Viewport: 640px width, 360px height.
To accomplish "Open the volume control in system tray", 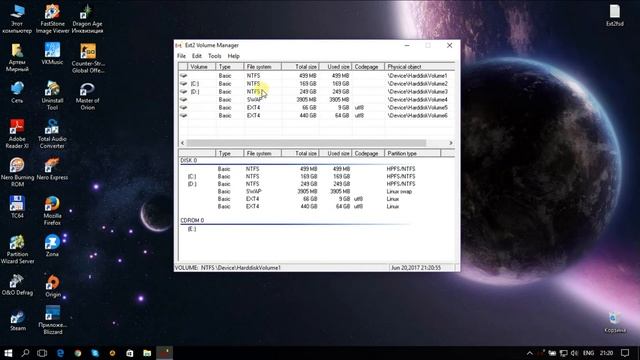I will coord(575,353).
